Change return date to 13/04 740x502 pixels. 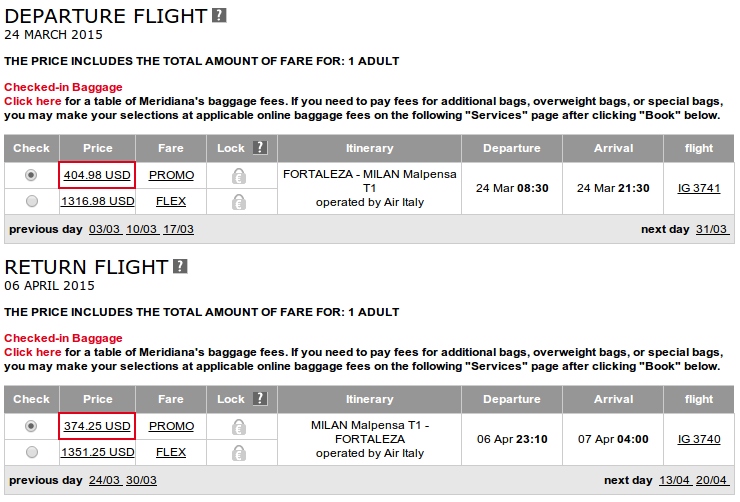[x=674, y=480]
